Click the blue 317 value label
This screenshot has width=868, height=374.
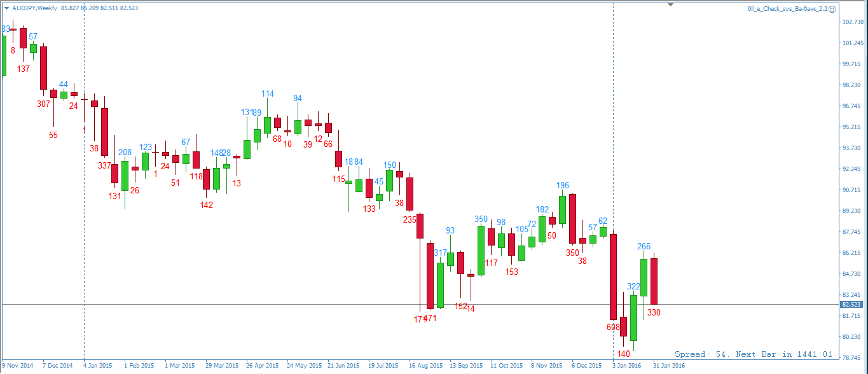coord(440,253)
